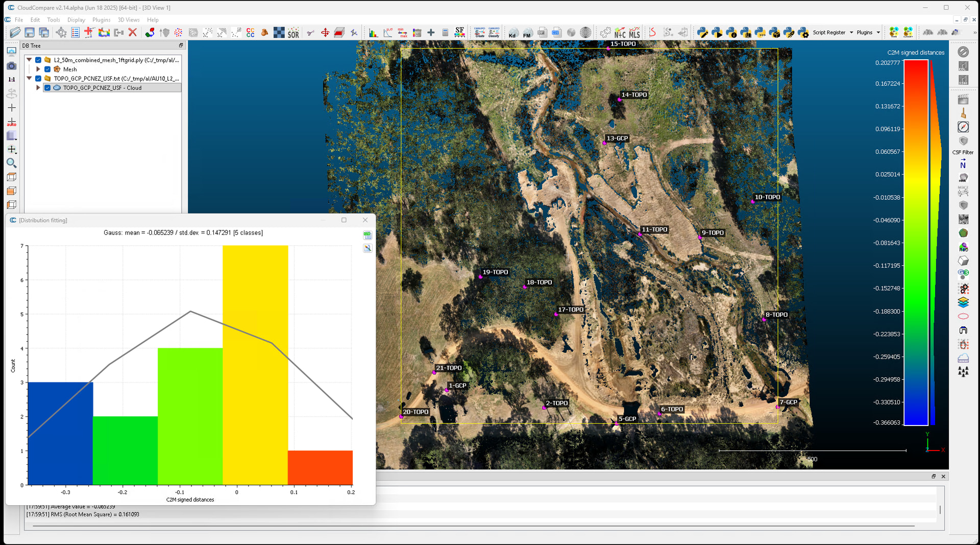980x545 pixels.
Task: Launch cloud-to-cloud distance computation (CC icon)
Action: (250, 33)
